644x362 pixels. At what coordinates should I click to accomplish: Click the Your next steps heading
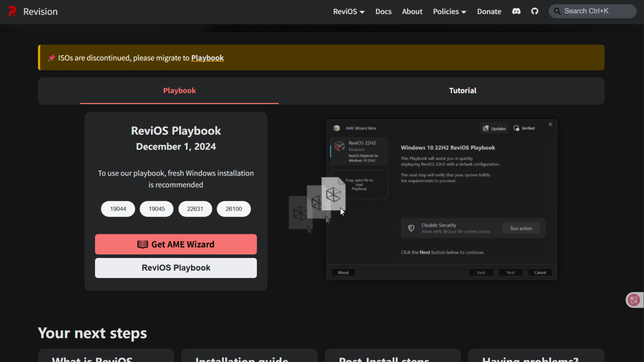coord(93,333)
